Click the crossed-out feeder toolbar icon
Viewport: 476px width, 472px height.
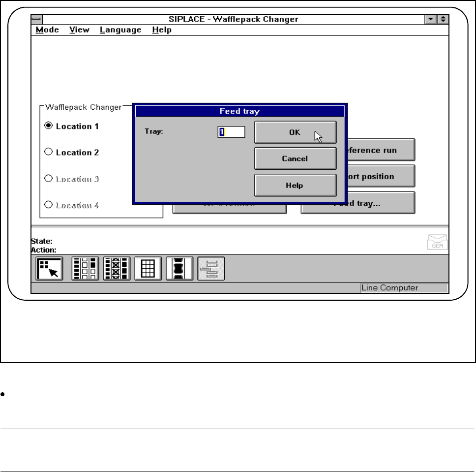coord(117,268)
